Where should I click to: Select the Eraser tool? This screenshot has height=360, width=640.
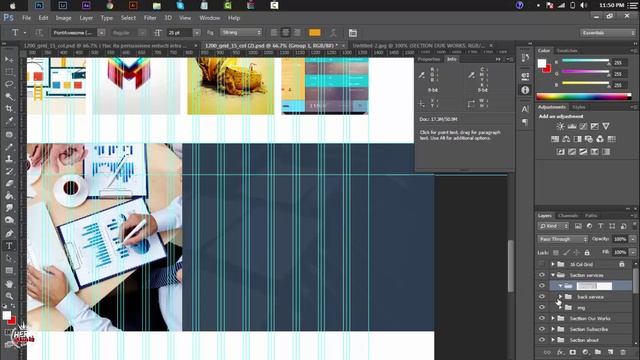(9, 183)
